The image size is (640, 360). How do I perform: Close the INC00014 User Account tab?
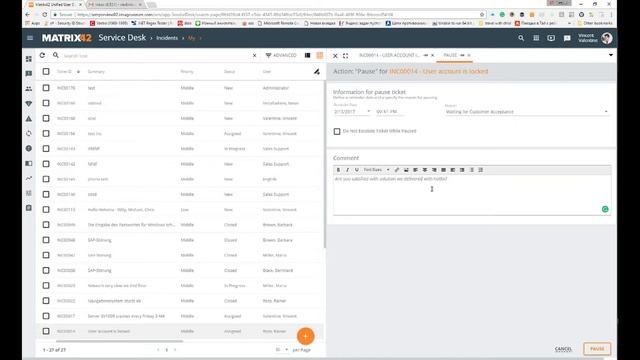pos(433,55)
